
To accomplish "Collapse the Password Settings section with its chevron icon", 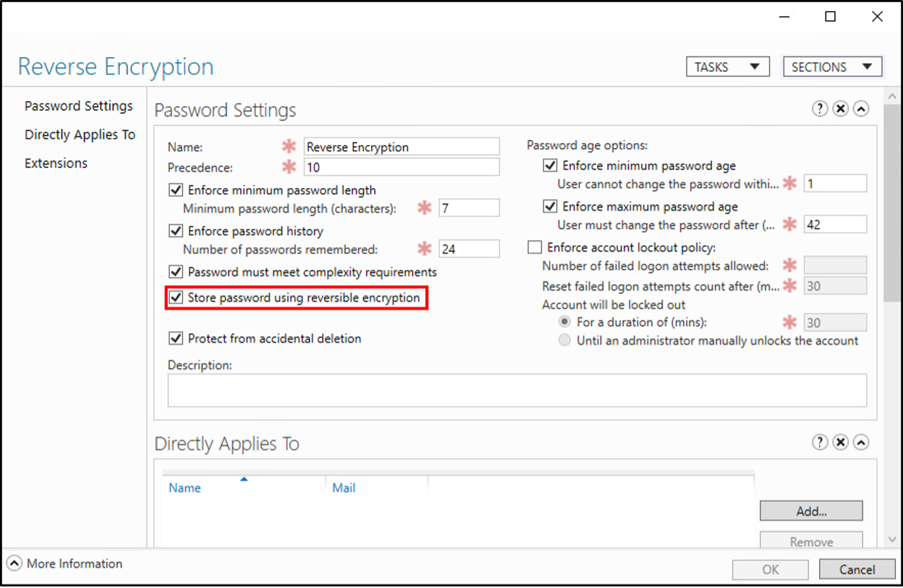I will pyautogui.click(x=860, y=108).
